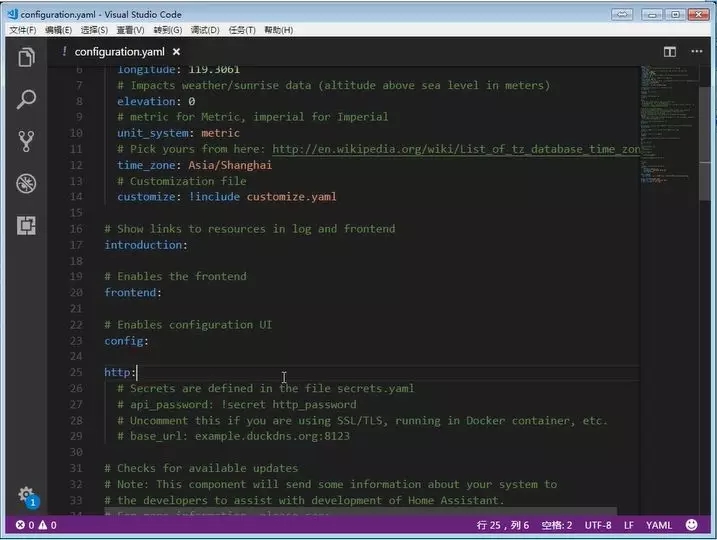This screenshot has height=540, width=717.
Task: Click the editor vertical scrollbar thumb
Action: pos(704,143)
